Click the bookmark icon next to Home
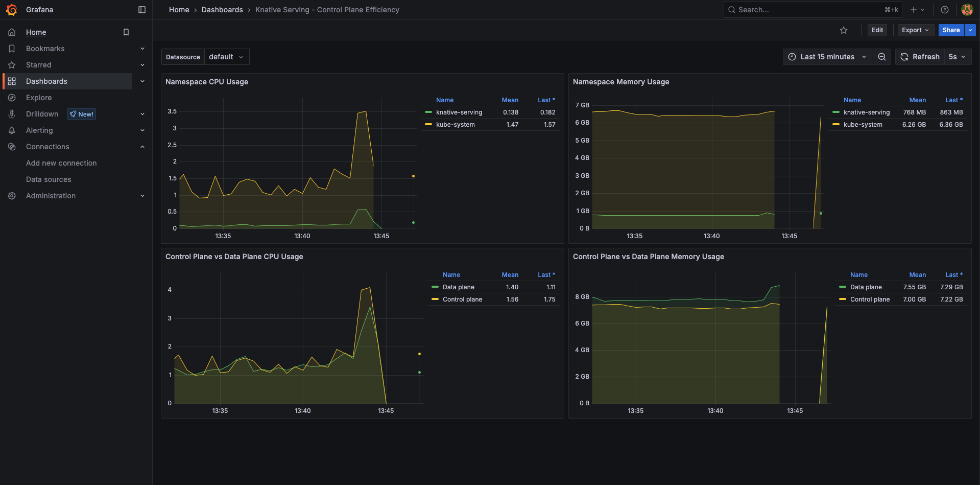This screenshot has width=980, height=485. coord(126,32)
